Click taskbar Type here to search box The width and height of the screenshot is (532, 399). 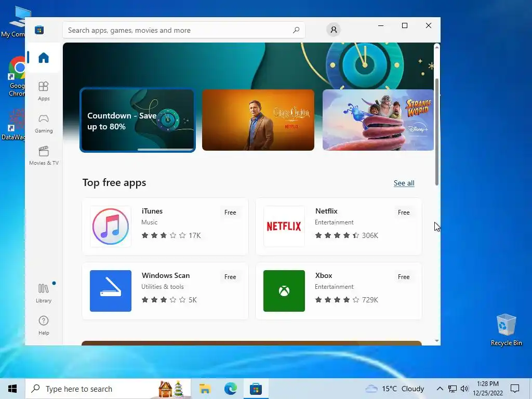(x=108, y=389)
